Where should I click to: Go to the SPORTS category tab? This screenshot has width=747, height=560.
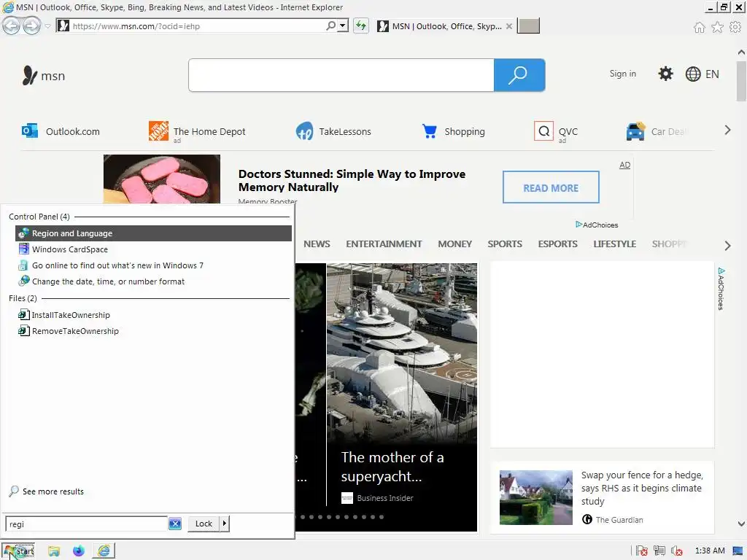pyautogui.click(x=505, y=244)
